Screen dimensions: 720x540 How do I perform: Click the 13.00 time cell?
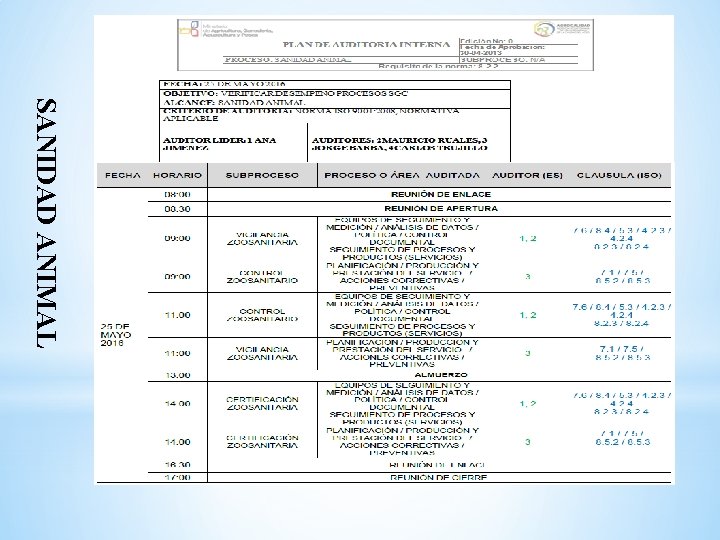click(x=177, y=375)
